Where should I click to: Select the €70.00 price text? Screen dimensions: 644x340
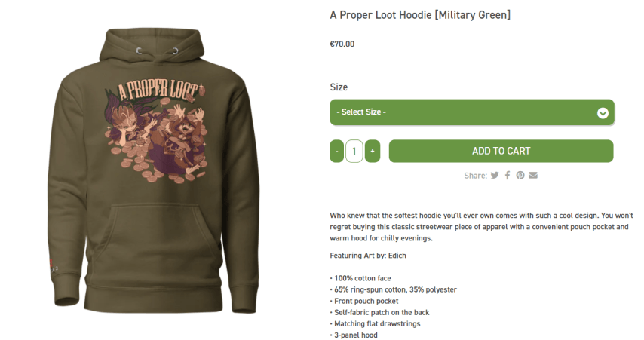(342, 44)
